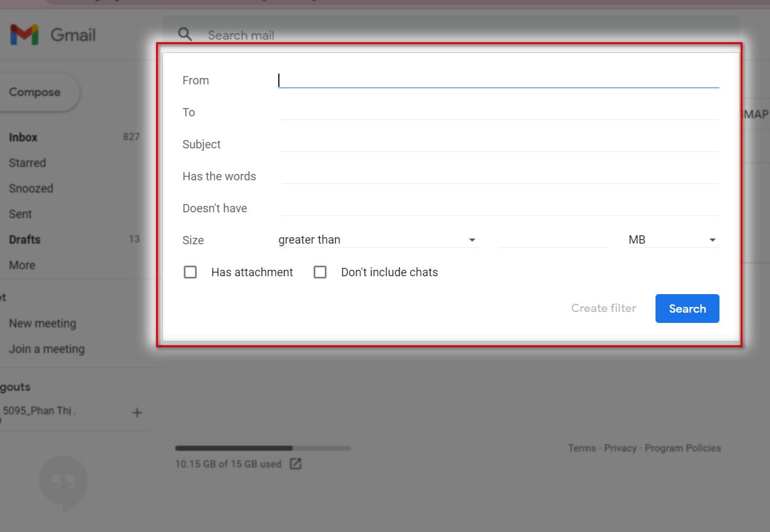Image resolution: width=770 pixels, height=532 pixels.
Task: Click the 10.15 GB of 15 GB used text
Action: (228, 464)
